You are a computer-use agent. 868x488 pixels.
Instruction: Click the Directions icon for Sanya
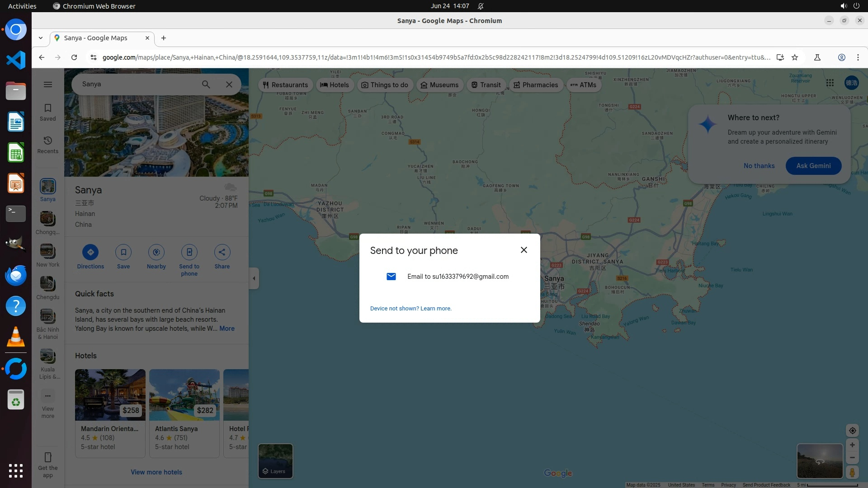click(x=90, y=252)
